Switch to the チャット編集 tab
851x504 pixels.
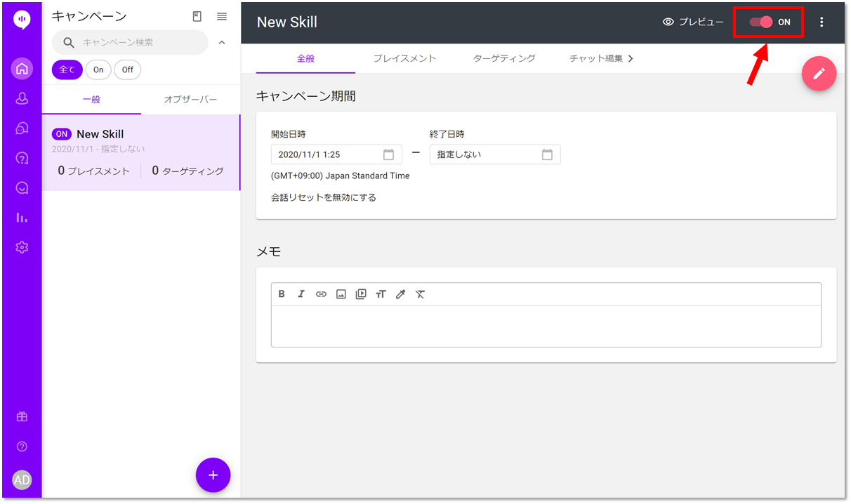[596, 59]
